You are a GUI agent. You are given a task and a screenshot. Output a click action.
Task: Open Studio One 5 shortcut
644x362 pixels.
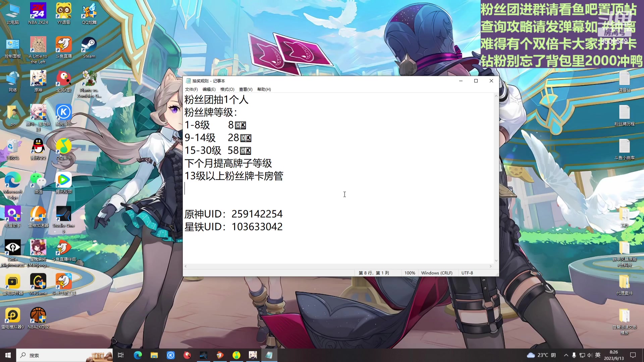click(64, 220)
